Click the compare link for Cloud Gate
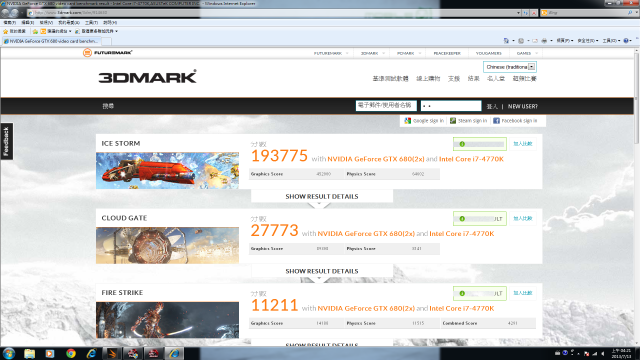 point(522,218)
